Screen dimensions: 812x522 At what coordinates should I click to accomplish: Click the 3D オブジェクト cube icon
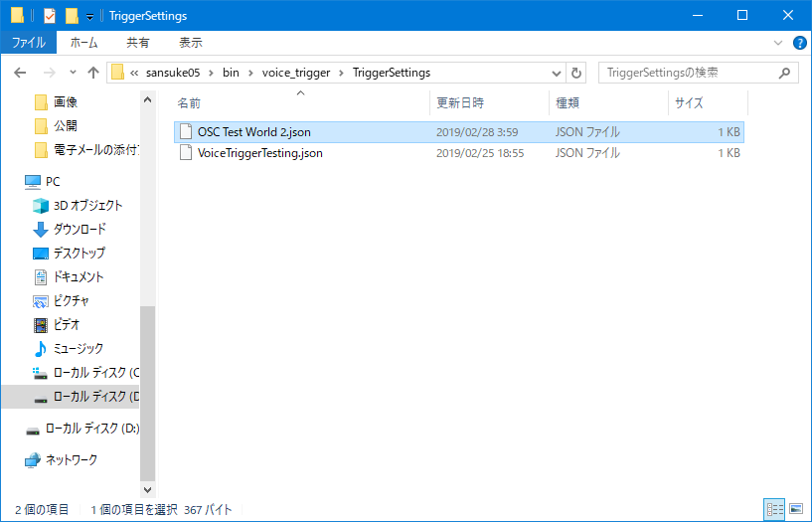coord(41,206)
